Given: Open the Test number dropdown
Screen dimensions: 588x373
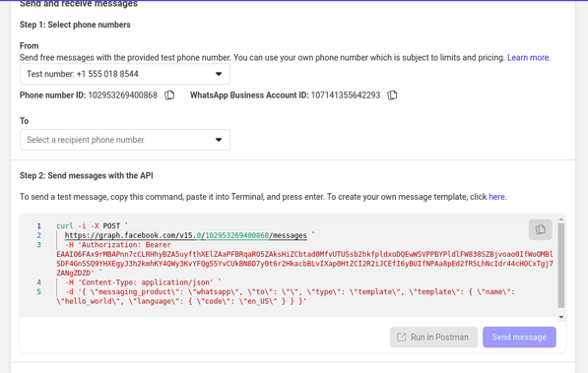Looking at the screenshot, I should click(125, 74).
